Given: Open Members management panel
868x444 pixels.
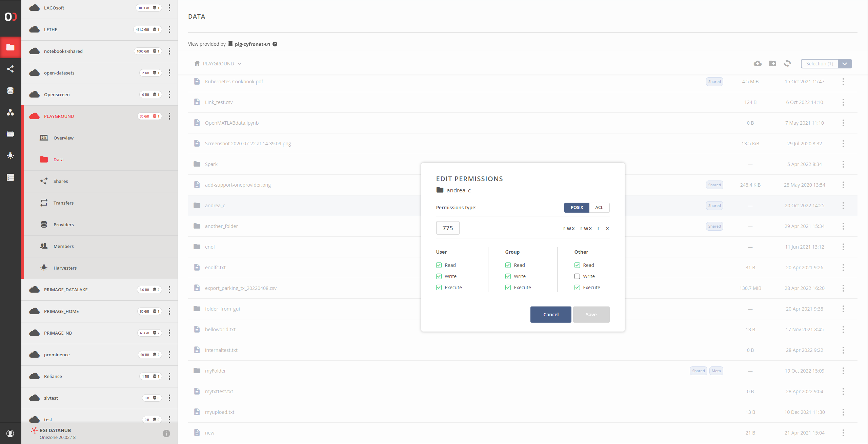Looking at the screenshot, I should click(65, 246).
